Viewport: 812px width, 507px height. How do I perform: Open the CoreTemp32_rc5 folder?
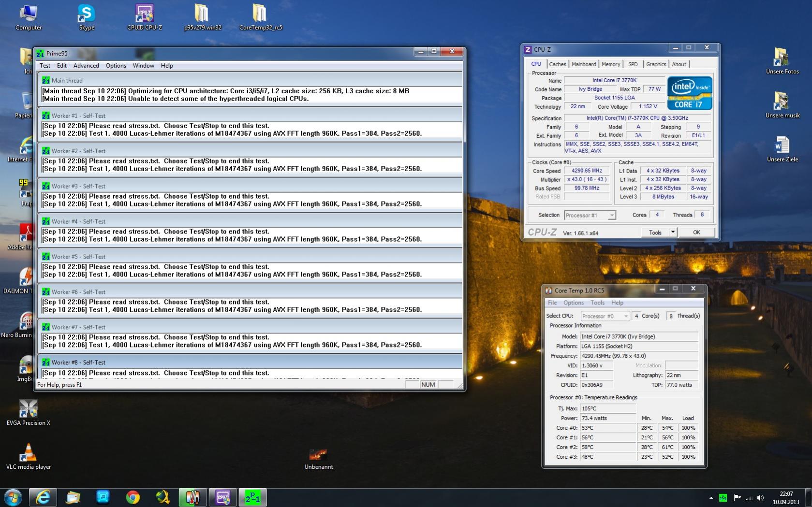260,17
